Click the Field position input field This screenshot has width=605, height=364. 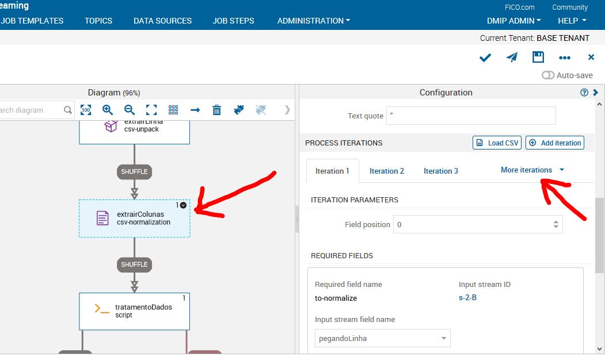(472, 224)
